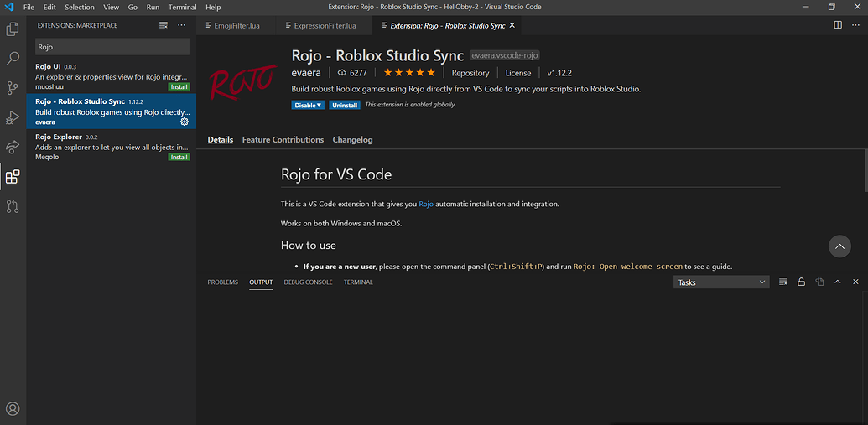Click the Rojo extension logo image
Image resolution: width=868 pixels, height=425 pixels.
[242, 82]
